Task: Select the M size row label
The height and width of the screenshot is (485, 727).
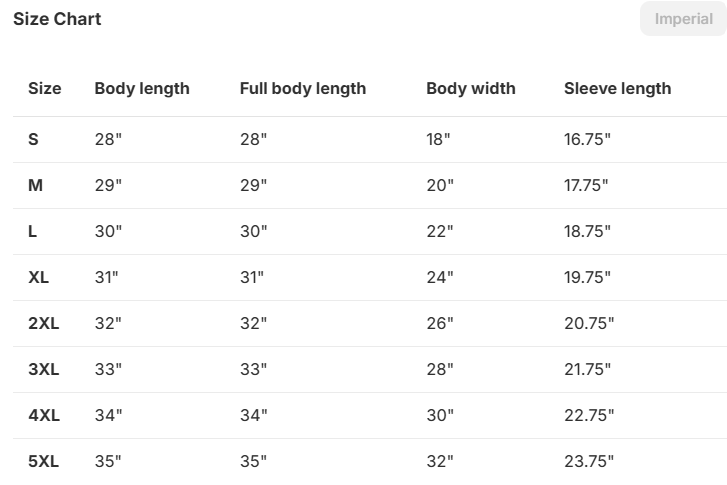Action: click(x=36, y=185)
